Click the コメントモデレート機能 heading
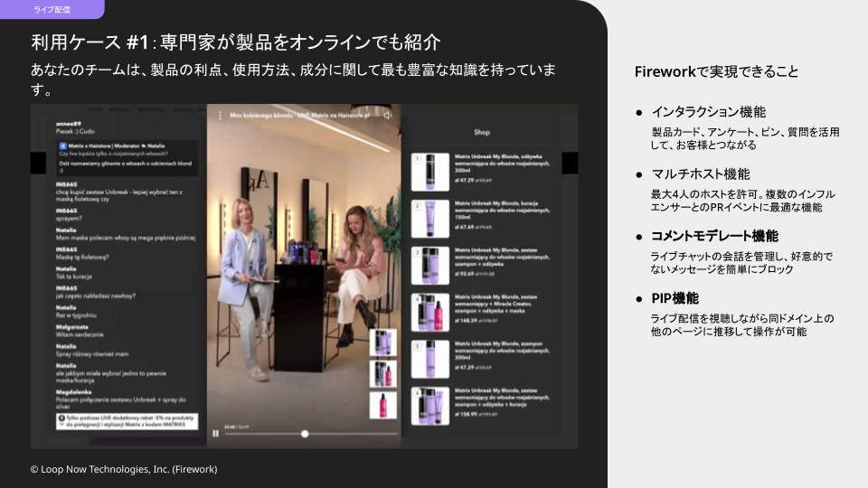This screenshot has width=868, height=488. [x=714, y=236]
